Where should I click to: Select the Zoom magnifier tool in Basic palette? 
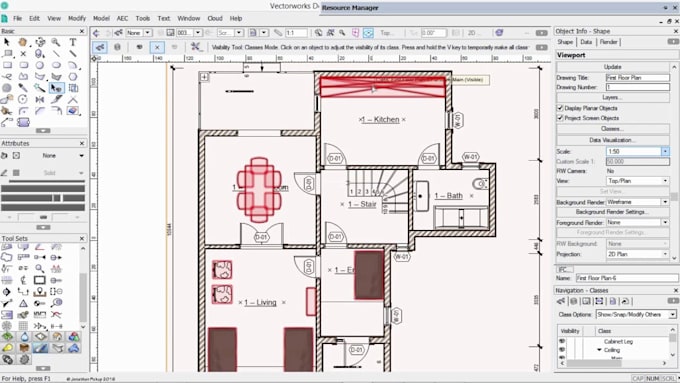tap(56, 42)
